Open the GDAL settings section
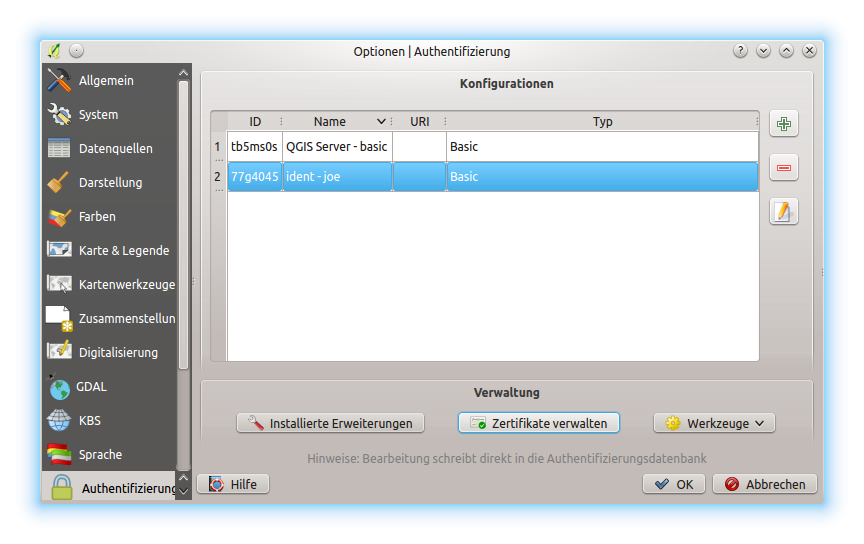The height and width of the screenshot is (544, 864). coord(91,386)
